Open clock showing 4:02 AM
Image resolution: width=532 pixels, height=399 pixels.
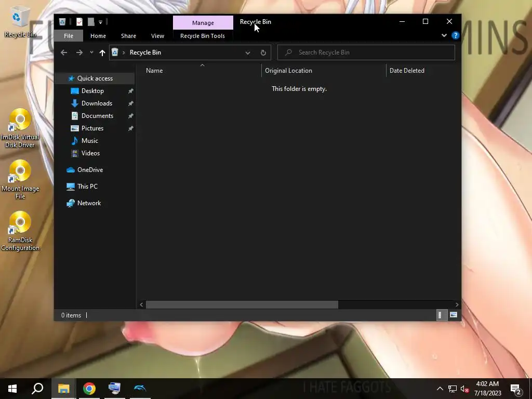pyautogui.click(x=487, y=389)
